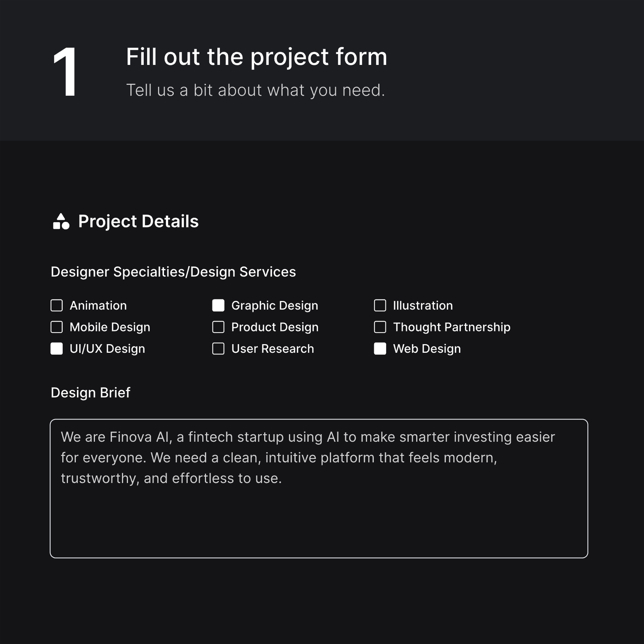The width and height of the screenshot is (644, 644).
Task: Deselect the UI/UX Design checkbox
Action: click(57, 349)
